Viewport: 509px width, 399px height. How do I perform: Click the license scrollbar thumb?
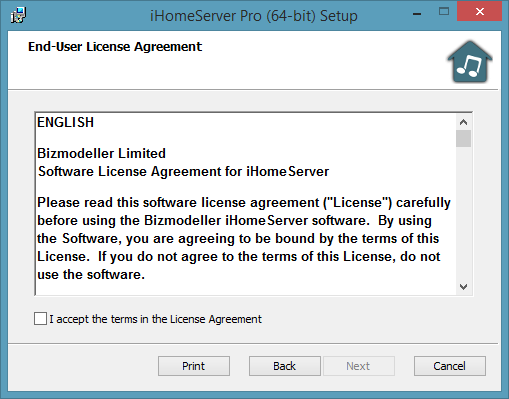pos(463,139)
